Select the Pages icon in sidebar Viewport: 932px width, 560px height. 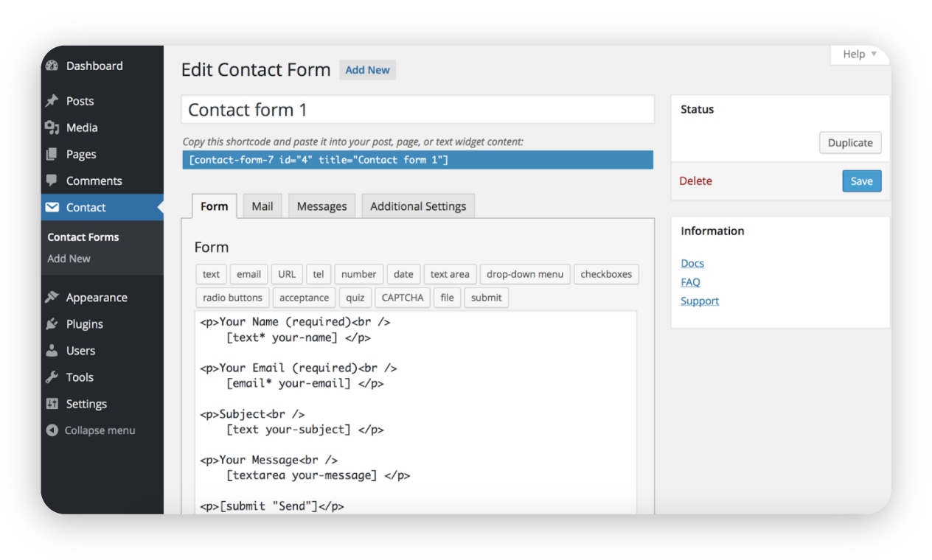[x=52, y=154]
